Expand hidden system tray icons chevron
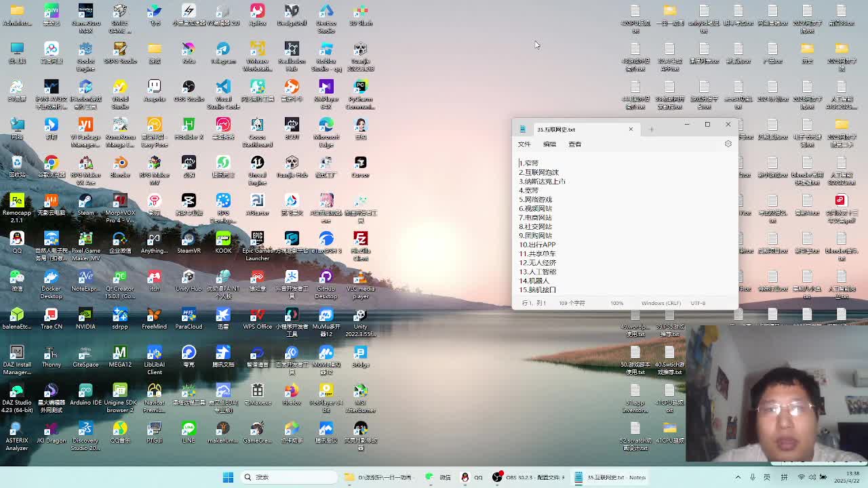The image size is (868, 488). [x=738, y=477]
